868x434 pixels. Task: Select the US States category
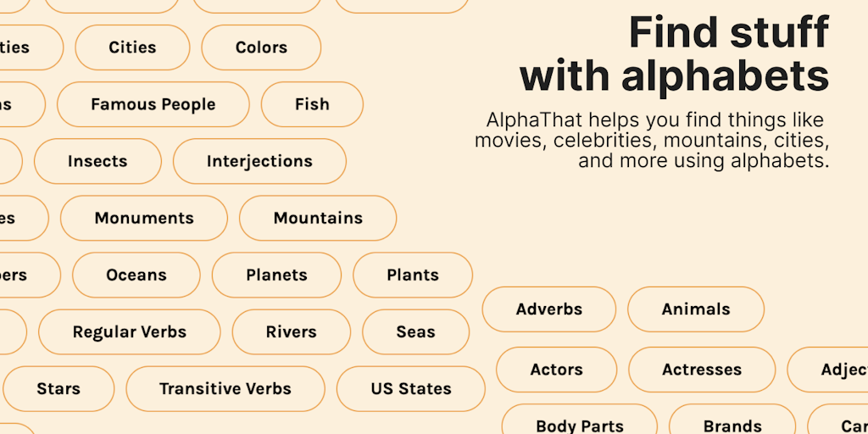point(411,388)
